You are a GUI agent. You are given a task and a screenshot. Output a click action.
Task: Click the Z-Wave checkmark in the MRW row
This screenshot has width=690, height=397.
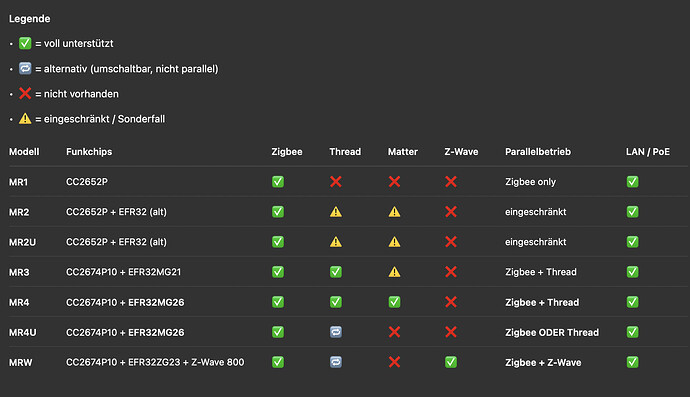click(451, 362)
